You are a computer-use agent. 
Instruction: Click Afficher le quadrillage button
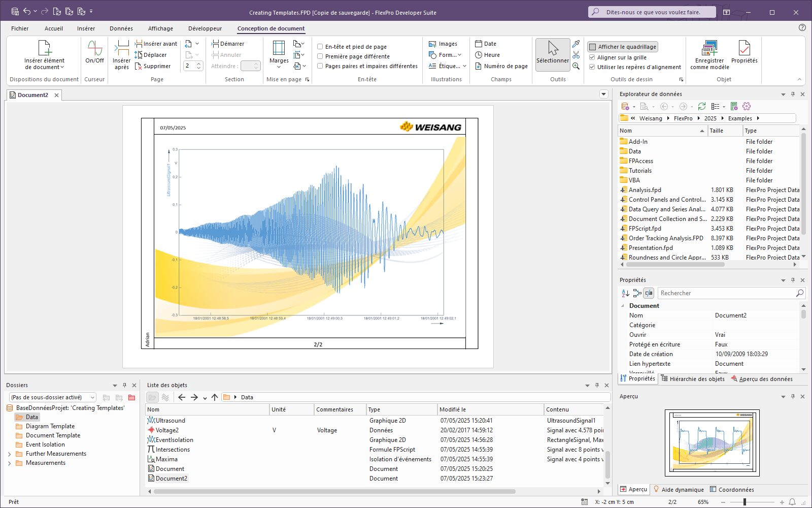coord(622,47)
